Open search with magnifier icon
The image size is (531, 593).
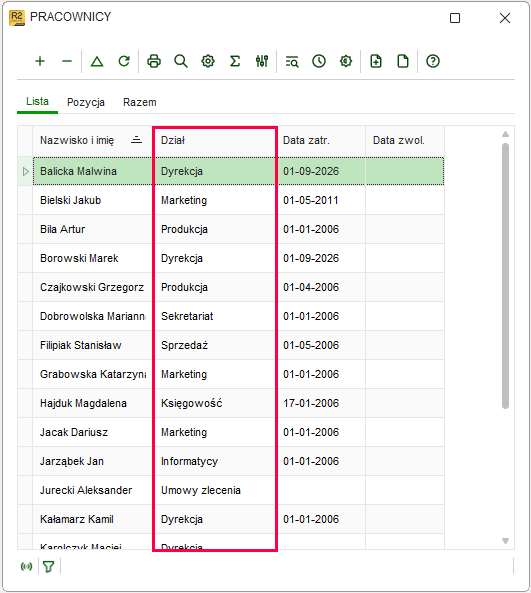(181, 61)
